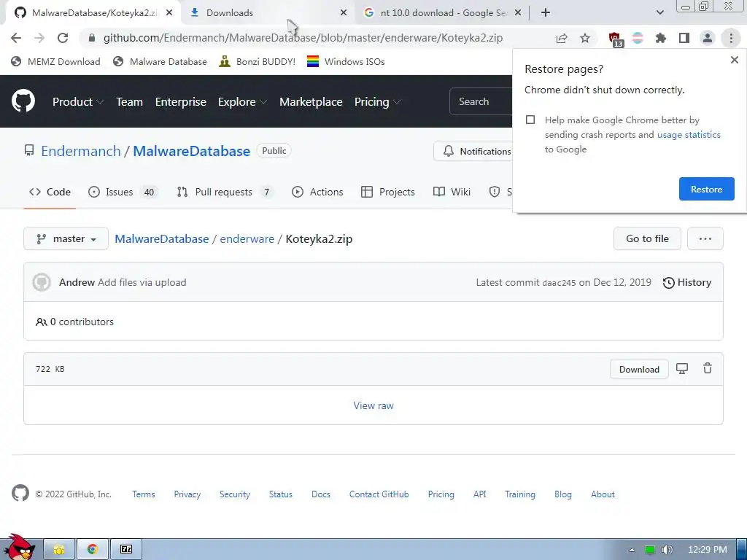Enable sending crash reports checkbox

[x=530, y=120]
